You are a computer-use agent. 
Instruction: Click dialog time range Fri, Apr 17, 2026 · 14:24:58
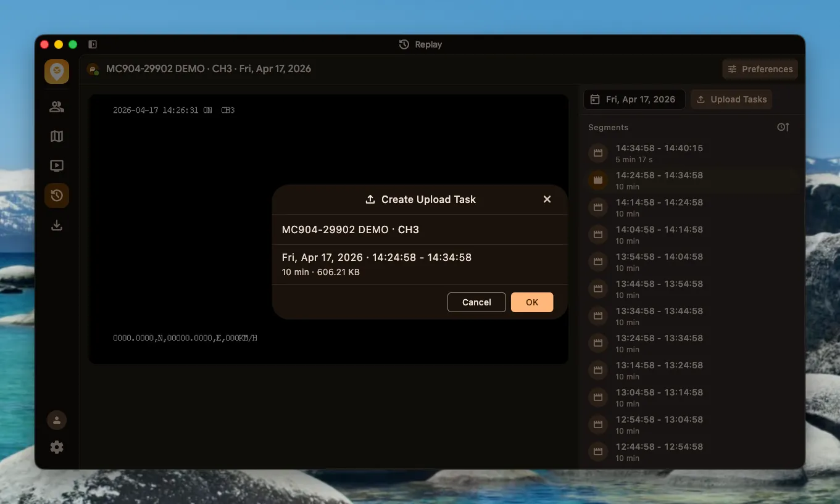tap(376, 257)
